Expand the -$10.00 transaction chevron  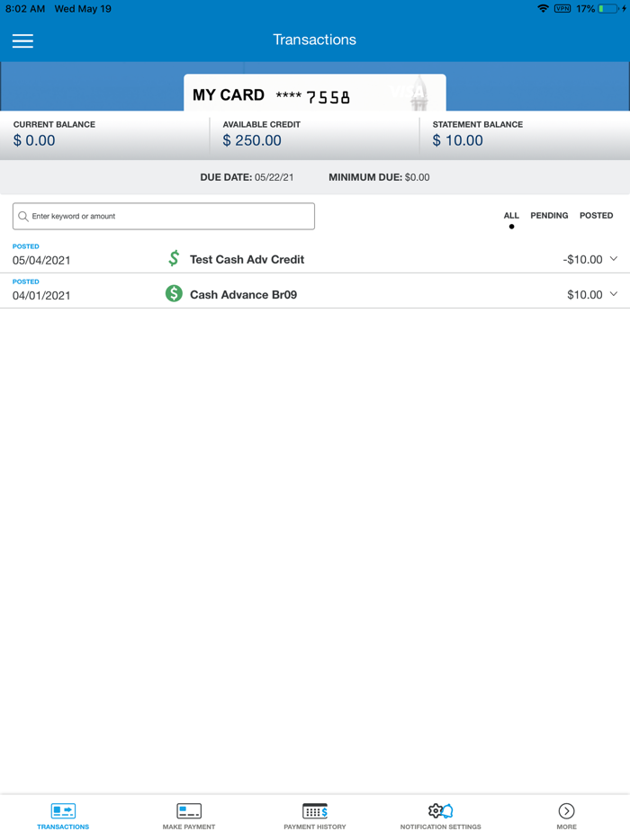click(x=614, y=259)
